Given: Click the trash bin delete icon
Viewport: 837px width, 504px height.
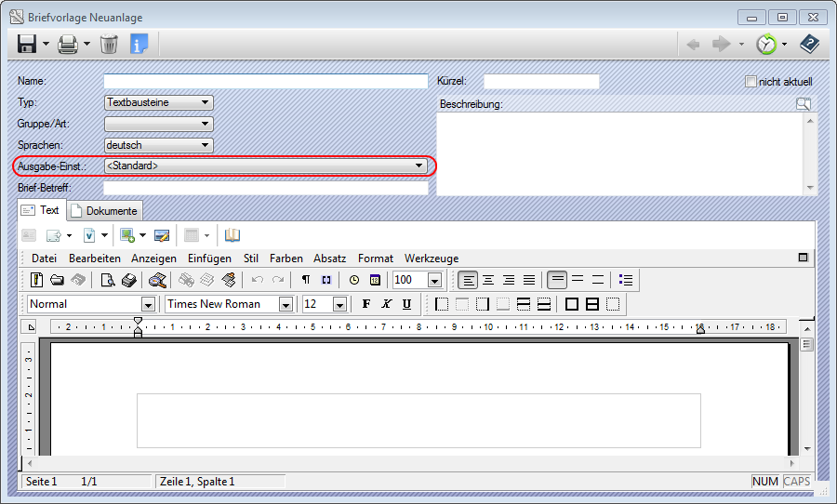Looking at the screenshot, I should point(109,44).
